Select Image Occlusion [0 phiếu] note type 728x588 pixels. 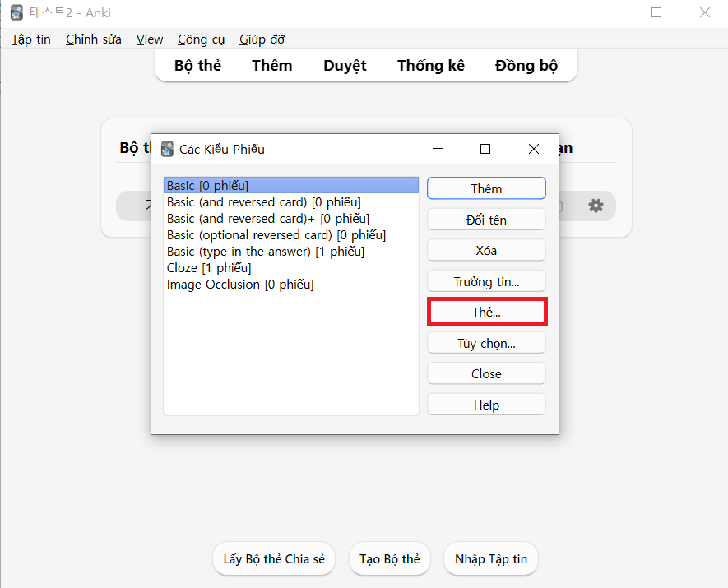coord(291,285)
